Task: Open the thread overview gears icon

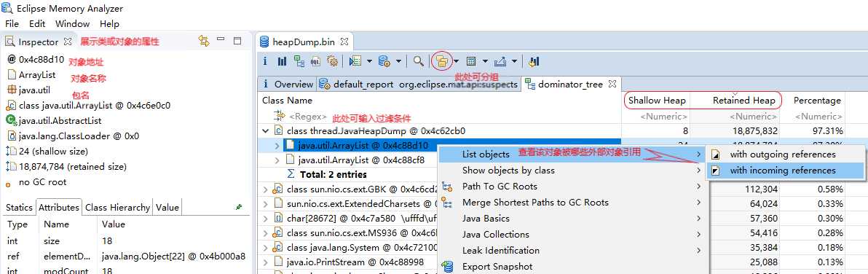Action: point(332,61)
